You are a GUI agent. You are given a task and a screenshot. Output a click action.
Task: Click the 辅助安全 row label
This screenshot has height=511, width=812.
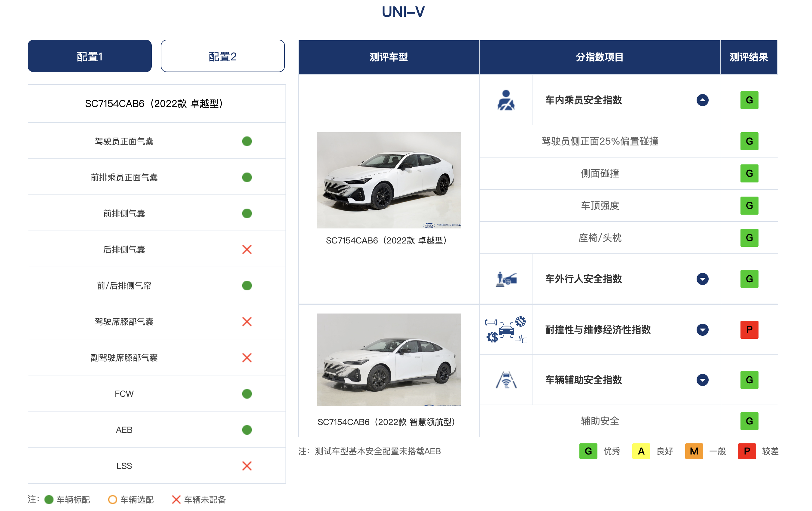[600, 421]
